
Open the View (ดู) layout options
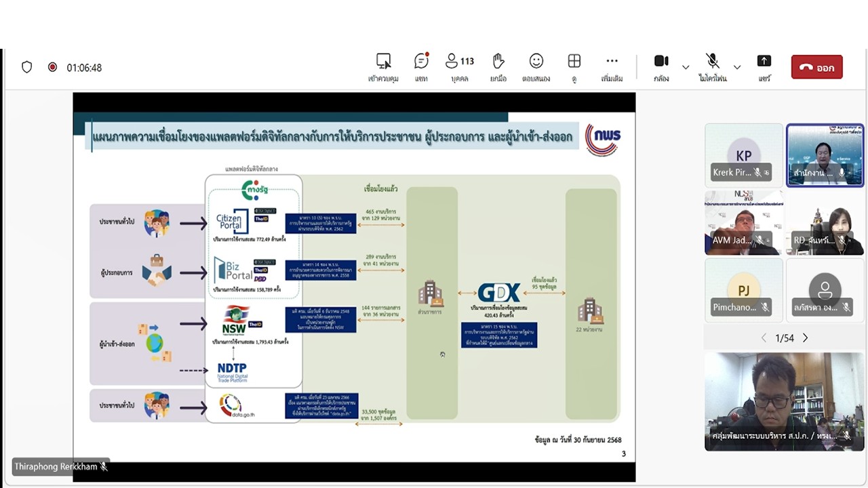[x=574, y=67]
